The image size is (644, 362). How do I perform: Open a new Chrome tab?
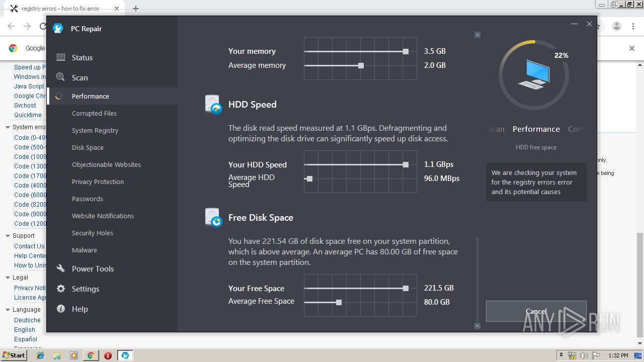tap(136, 9)
